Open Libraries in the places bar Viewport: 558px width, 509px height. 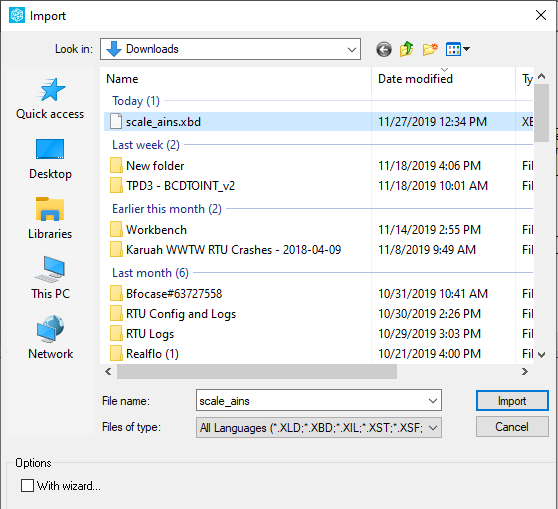click(50, 219)
